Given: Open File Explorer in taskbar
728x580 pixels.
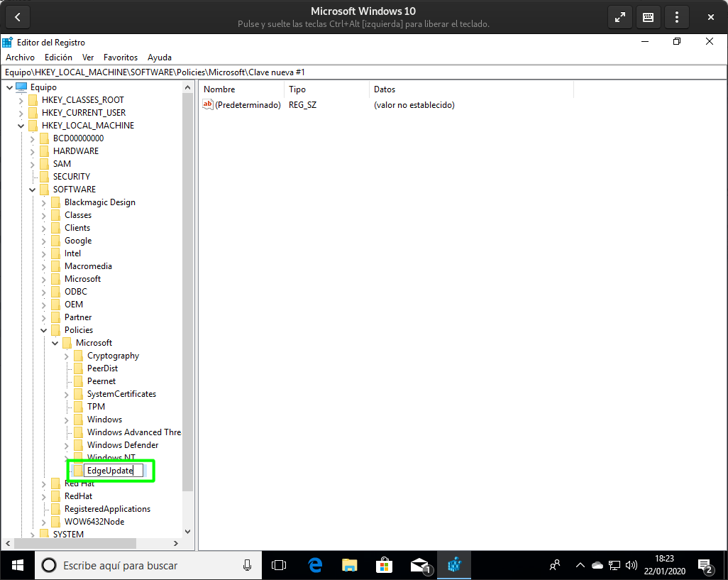Looking at the screenshot, I should (350, 565).
